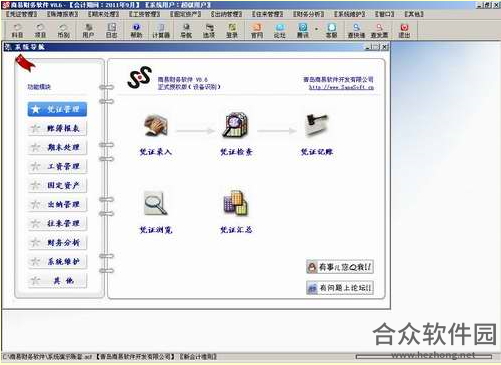Click the 项目 toolbar icon

pos(40,31)
